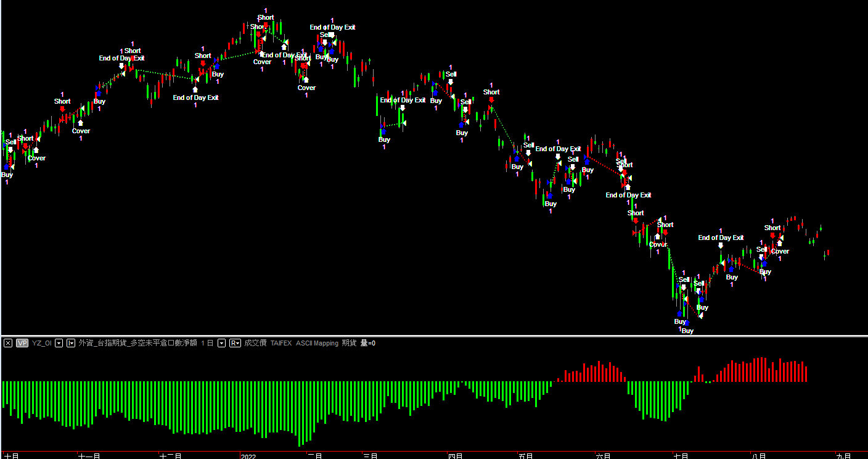Click the 成交價 label
Viewport: 868px width, 459px height.
[x=255, y=343]
